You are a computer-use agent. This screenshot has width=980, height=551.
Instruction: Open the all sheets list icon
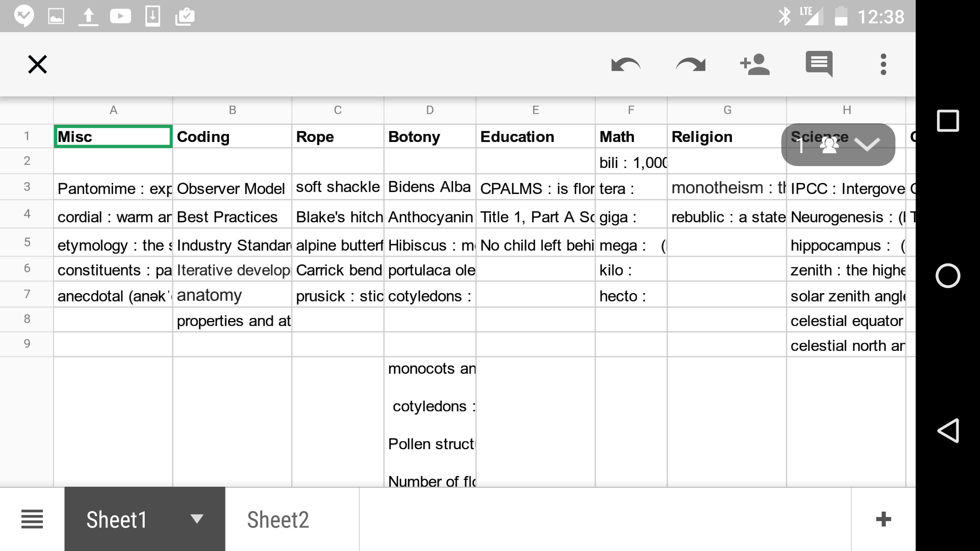tap(32, 519)
